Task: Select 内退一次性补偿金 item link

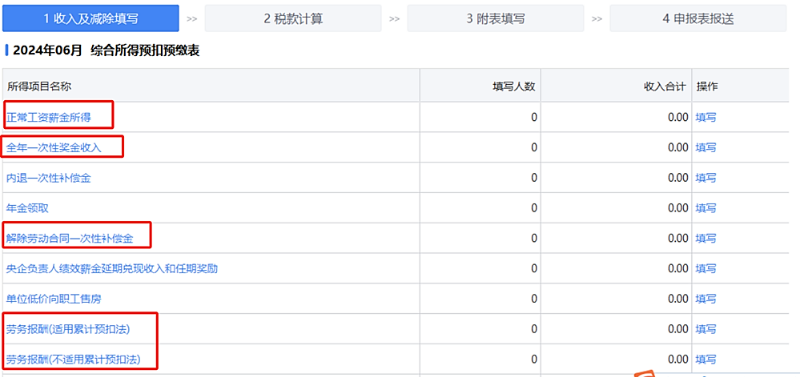Action: pyautogui.click(x=48, y=178)
